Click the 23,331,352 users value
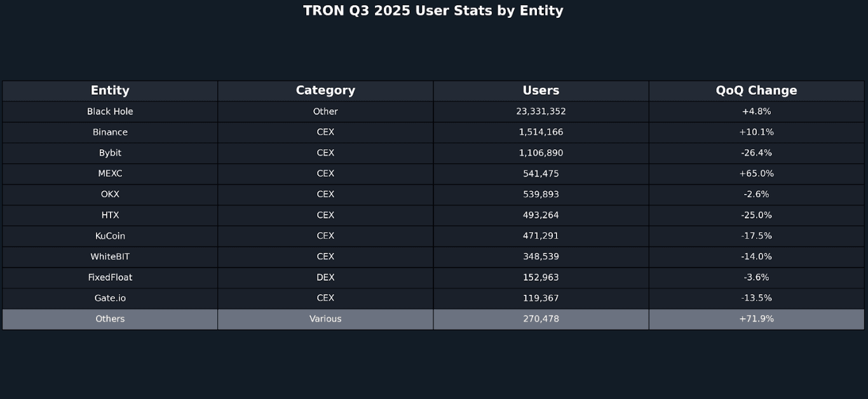Image resolution: width=868 pixels, height=399 pixels. pyautogui.click(x=541, y=112)
